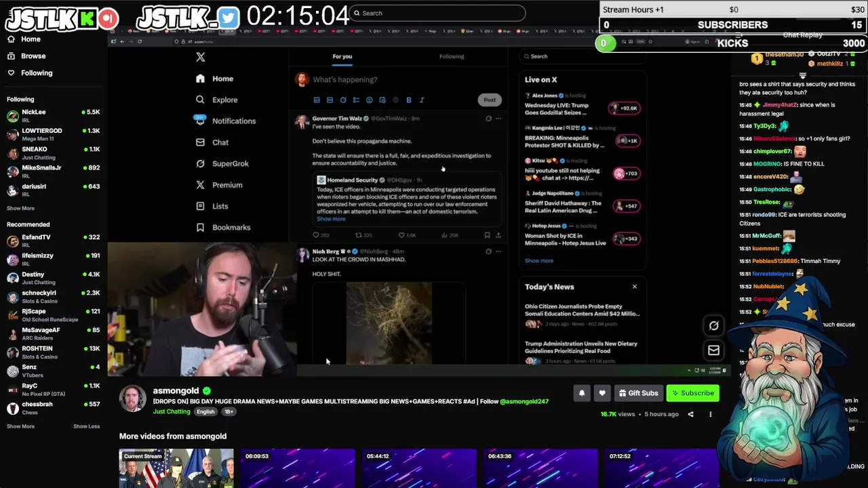Repost Governor Tim Walz post

[363, 235]
